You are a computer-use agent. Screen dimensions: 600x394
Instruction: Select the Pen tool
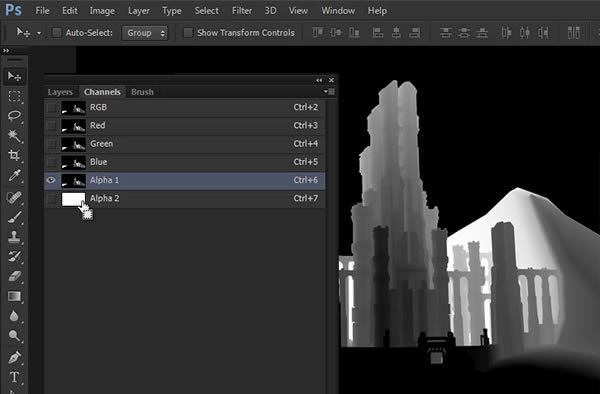click(15, 358)
